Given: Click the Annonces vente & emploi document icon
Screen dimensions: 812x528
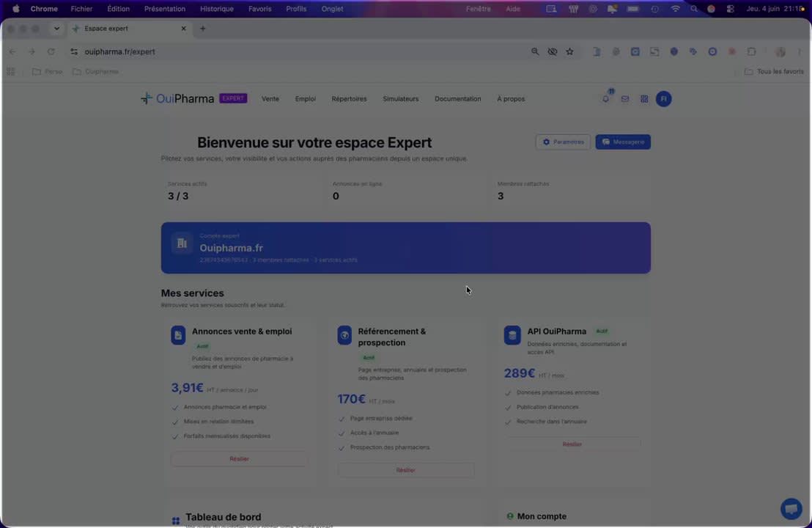Looking at the screenshot, I should (x=178, y=335).
